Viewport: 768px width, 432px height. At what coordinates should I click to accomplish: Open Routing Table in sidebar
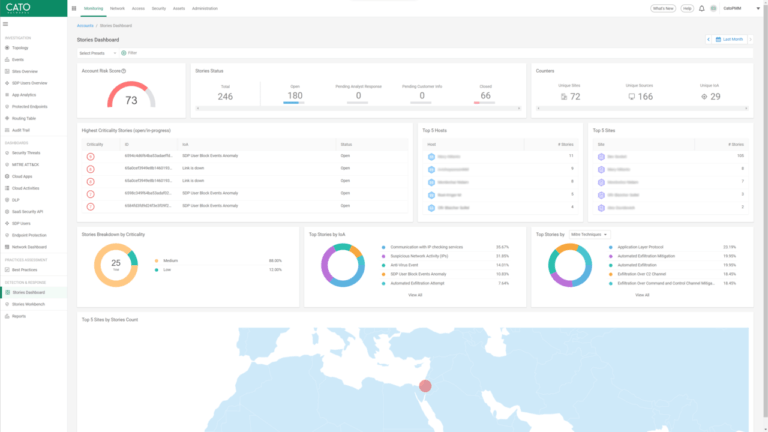click(24, 117)
